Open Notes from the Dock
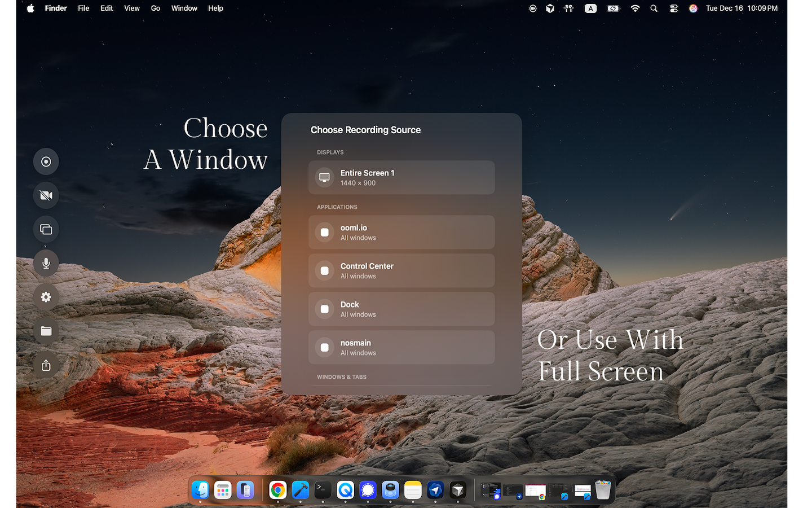This screenshot has width=812, height=508. [413, 490]
